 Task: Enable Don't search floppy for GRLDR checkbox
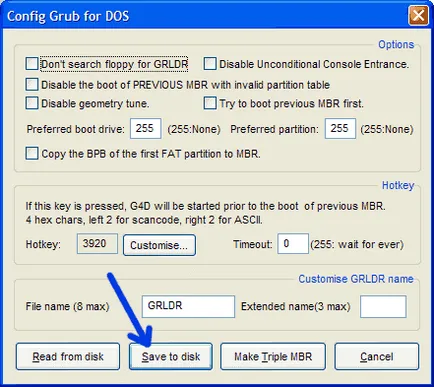(x=32, y=63)
